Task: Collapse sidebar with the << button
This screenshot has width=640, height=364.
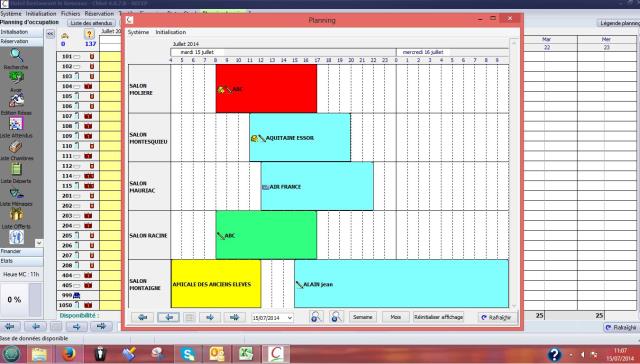Action: point(50,34)
